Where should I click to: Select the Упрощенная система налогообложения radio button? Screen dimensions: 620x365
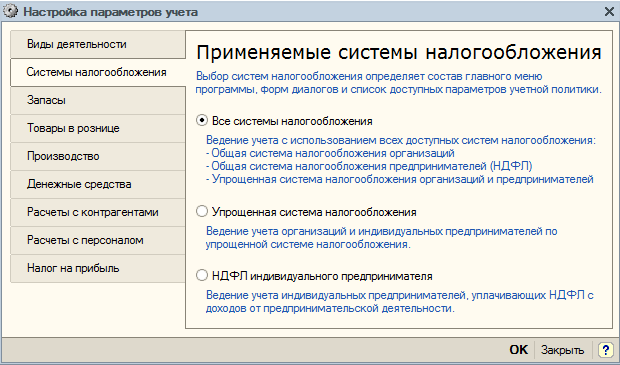(x=202, y=211)
